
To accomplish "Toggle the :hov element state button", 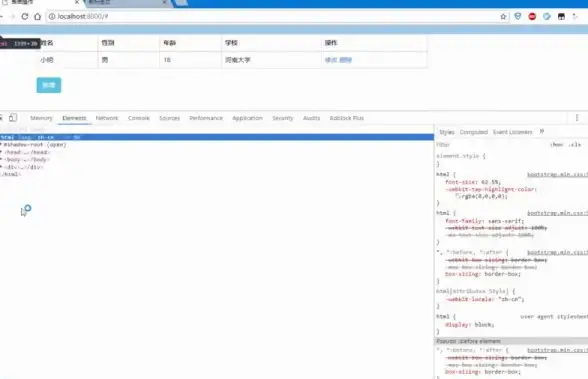I will 557,144.
